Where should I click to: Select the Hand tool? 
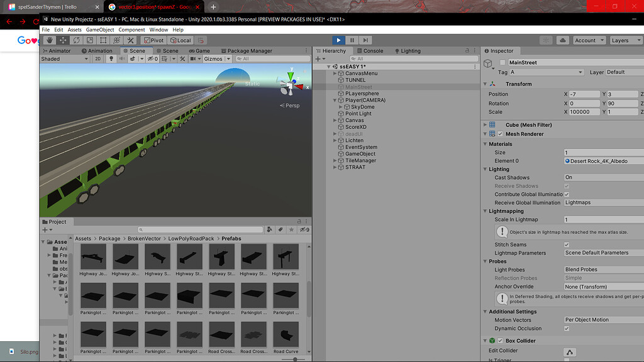point(49,40)
